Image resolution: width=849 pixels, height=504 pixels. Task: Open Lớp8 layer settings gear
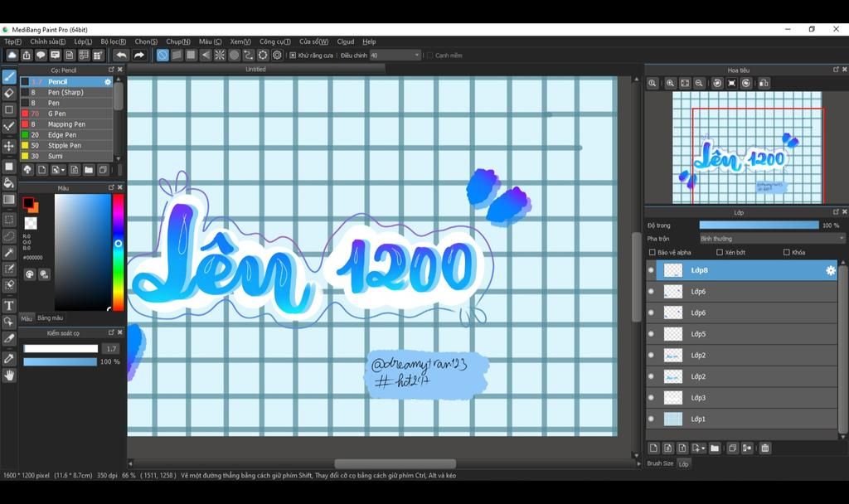tap(831, 270)
